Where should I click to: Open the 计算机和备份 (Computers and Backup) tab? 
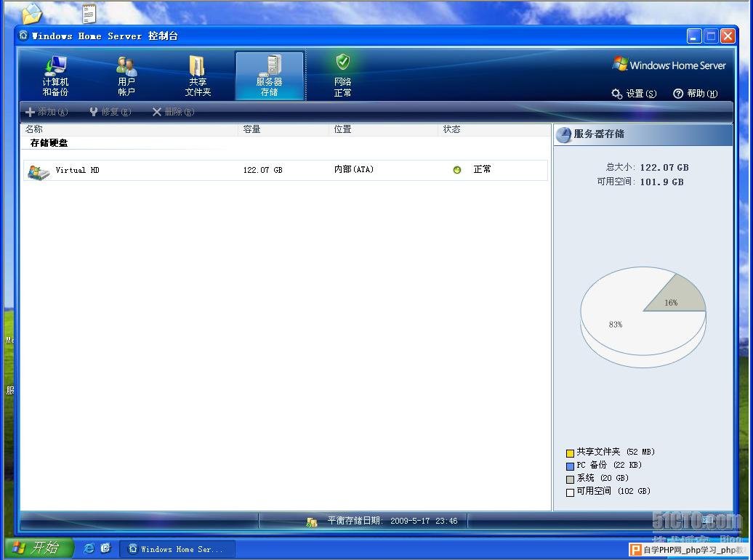56,76
